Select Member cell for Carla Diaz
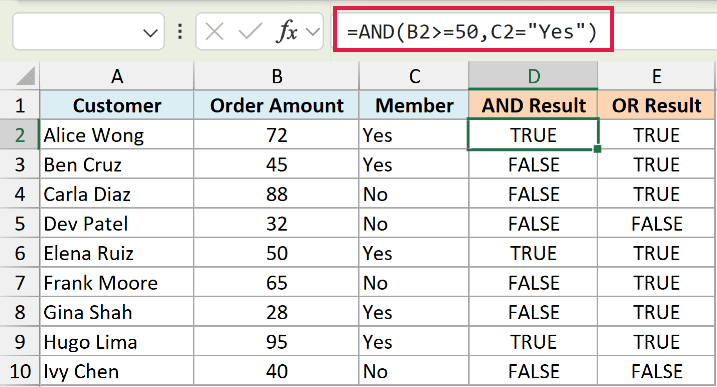Image resolution: width=717 pixels, height=387 pixels. coord(414,194)
